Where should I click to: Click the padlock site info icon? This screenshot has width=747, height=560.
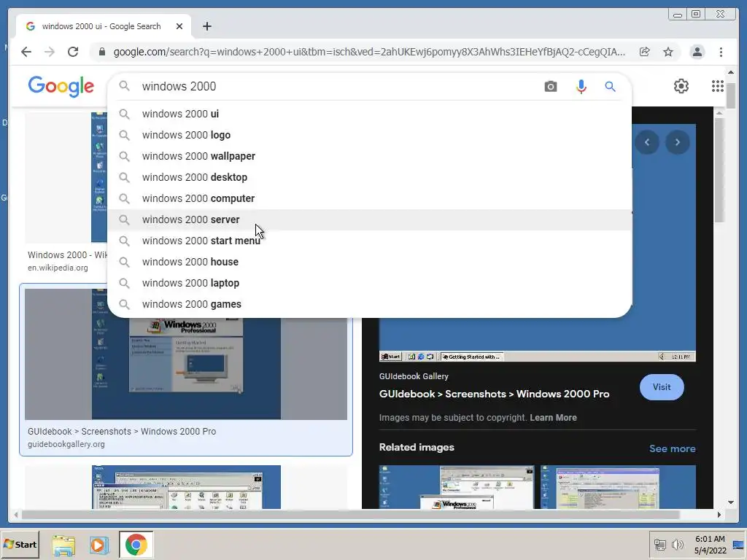(x=102, y=52)
